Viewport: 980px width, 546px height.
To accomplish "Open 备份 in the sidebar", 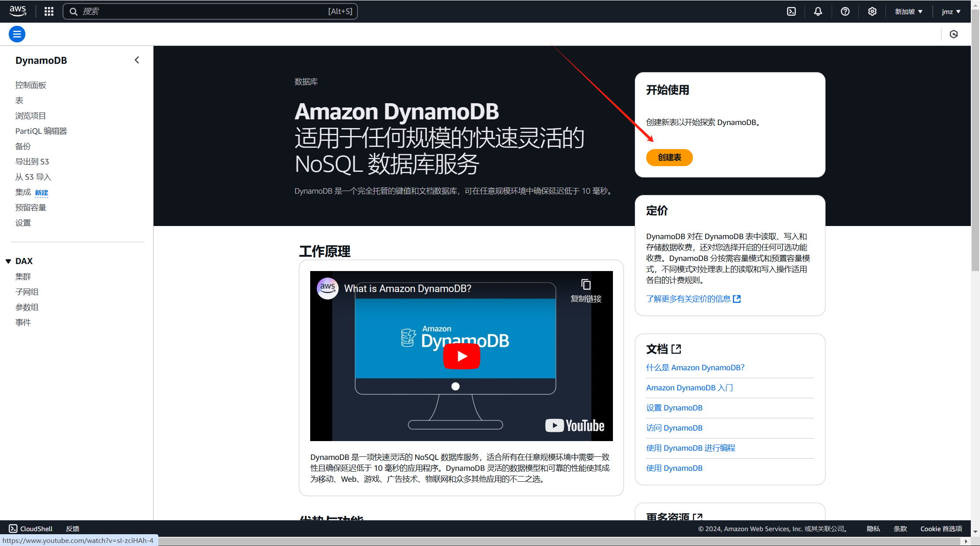I will click(x=23, y=146).
